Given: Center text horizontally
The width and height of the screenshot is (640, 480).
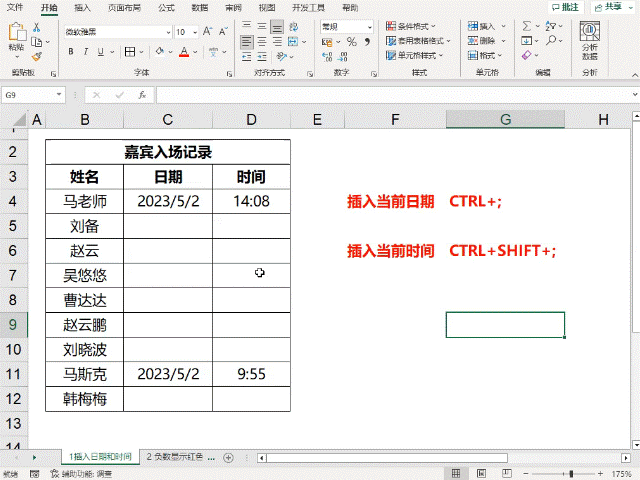Looking at the screenshot, I should pos(262,42).
